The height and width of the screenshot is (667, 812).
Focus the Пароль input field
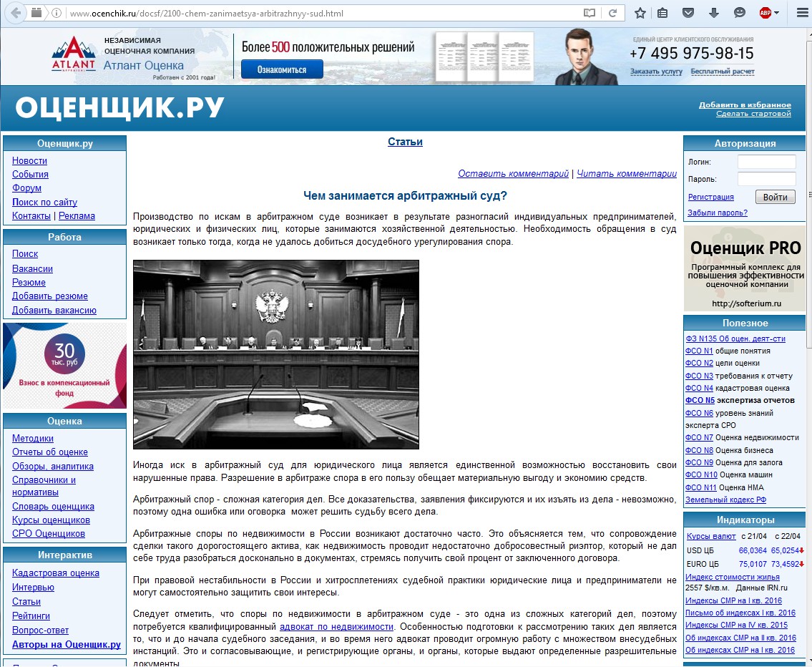(x=766, y=179)
